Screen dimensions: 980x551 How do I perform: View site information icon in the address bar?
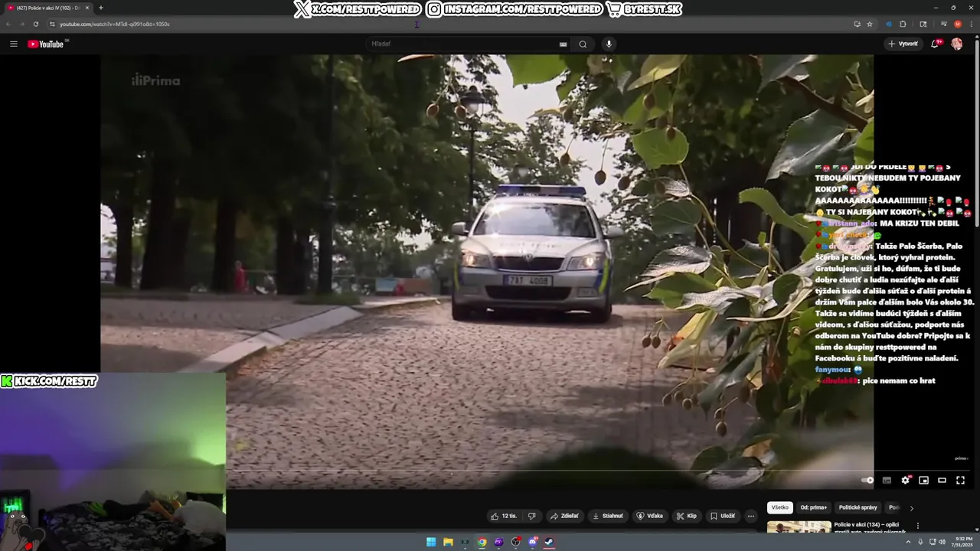click(x=52, y=24)
